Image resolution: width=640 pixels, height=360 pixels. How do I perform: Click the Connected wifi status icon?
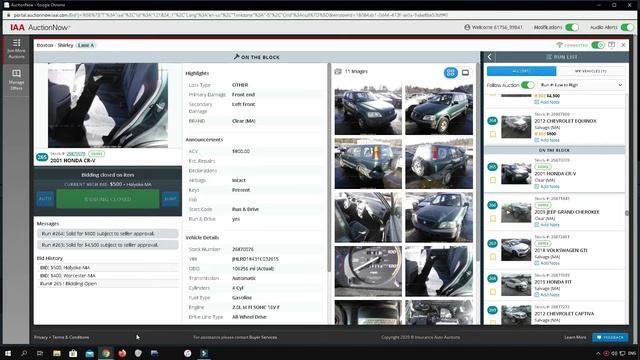pyautogui.click(x=559, y=45)
